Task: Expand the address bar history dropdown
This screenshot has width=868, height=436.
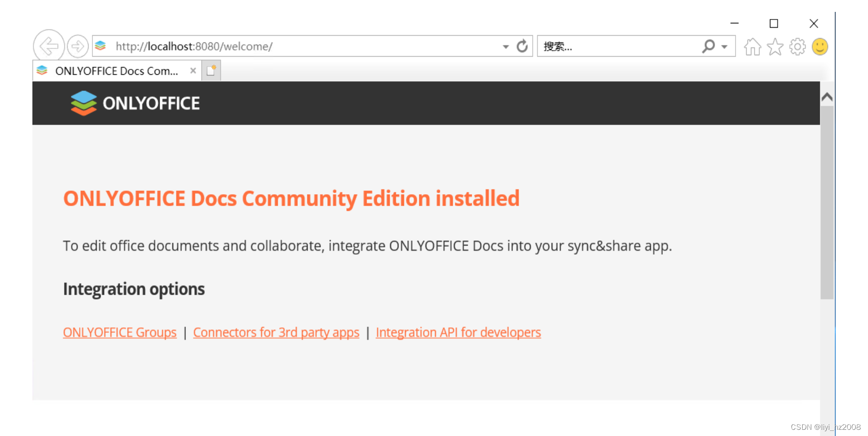Action: 505,47
